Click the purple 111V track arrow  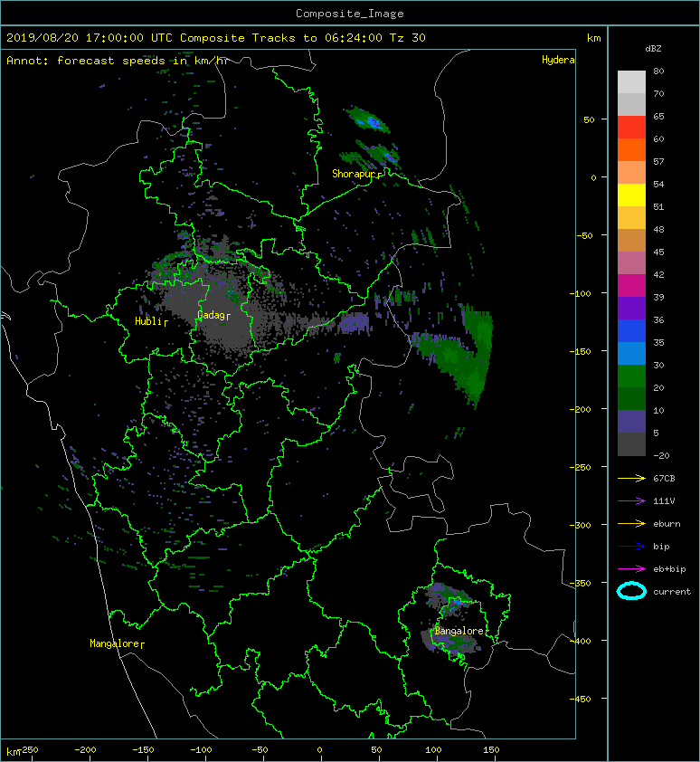pyautogui.click(x=631, y=501)
